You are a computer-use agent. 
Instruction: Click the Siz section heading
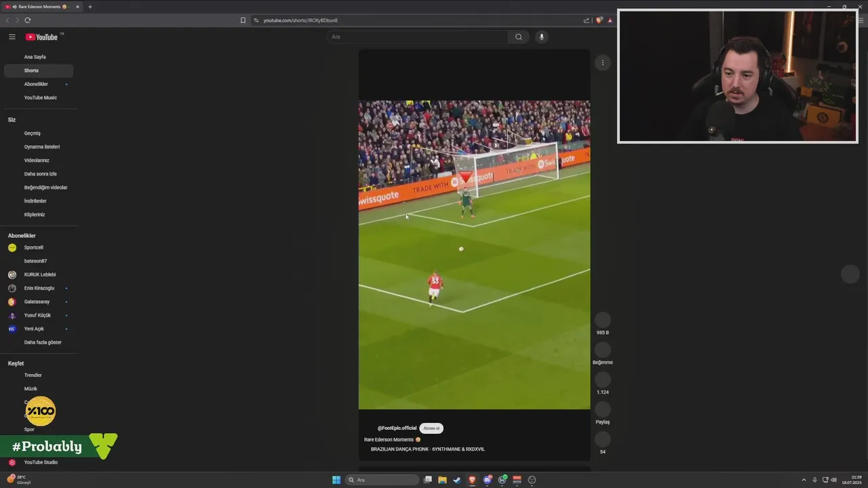pyautogui.click(x=12, y=120)
